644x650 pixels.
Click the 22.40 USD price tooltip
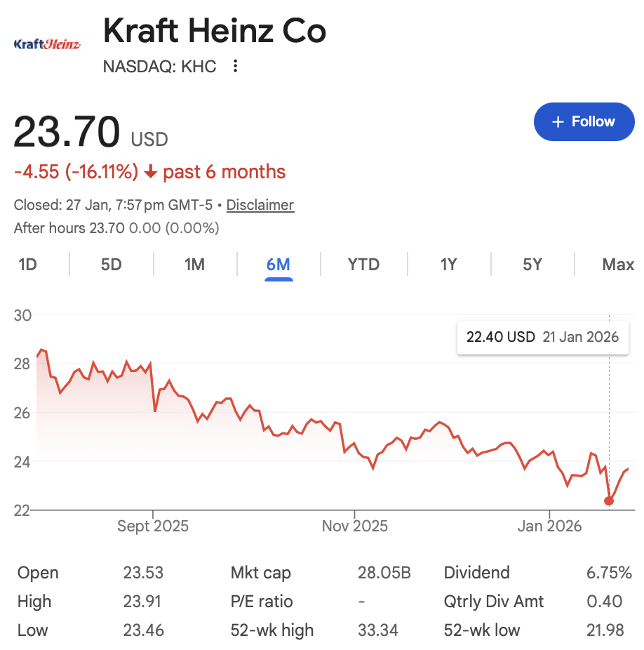542,337
